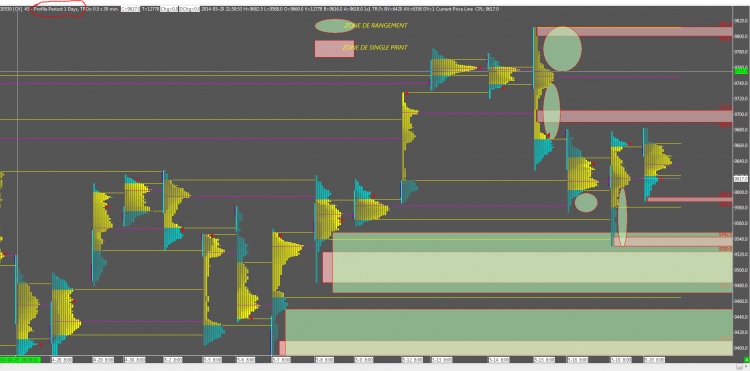Click the 9817.0 current price marker on scale
Viewport: 750px width, 371px height.
(x=740, y=179)
